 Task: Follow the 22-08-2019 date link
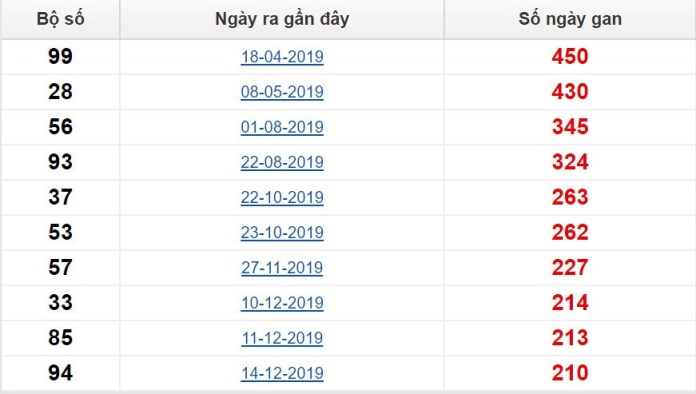coord(282,162)
